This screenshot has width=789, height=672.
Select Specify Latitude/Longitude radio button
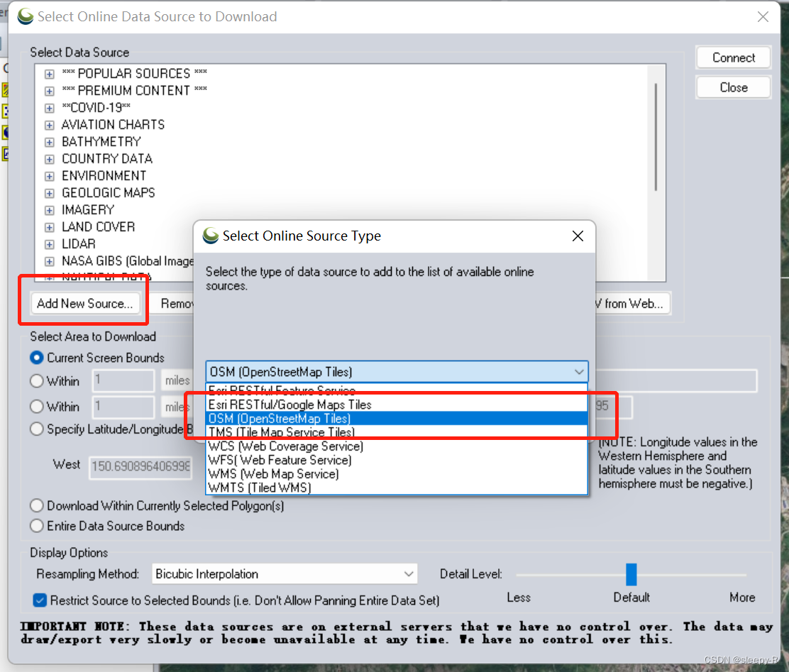point(36,429)
